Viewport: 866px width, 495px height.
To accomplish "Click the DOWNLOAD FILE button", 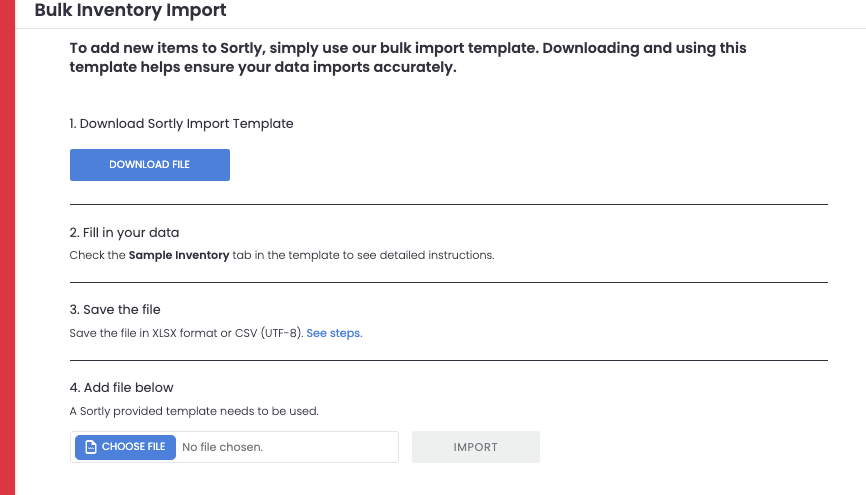I will pyautogui.click(x=149, y=165).
